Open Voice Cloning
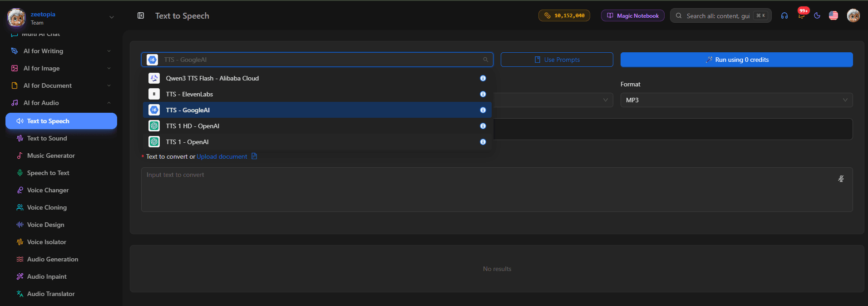Screen dimensions: 868x306 tap(61, 207)
